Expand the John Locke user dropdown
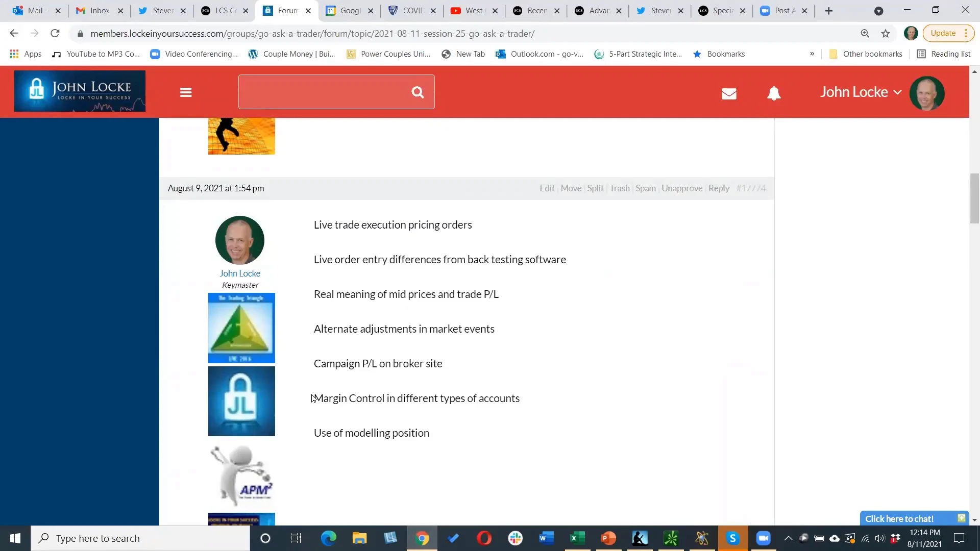The height and width of the screenshot is (551, 980). [x=861, y=92]
